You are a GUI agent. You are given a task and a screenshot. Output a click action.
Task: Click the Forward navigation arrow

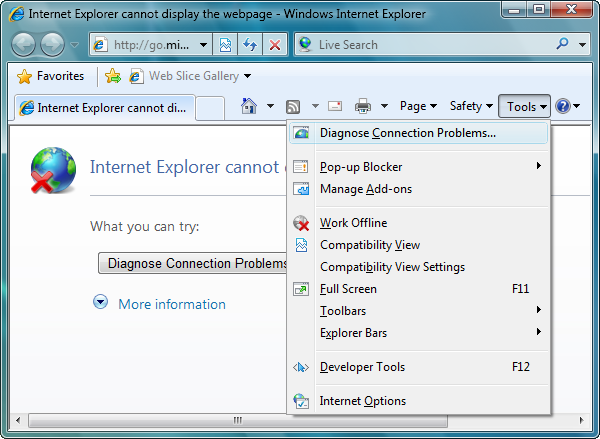coord(52,45)
